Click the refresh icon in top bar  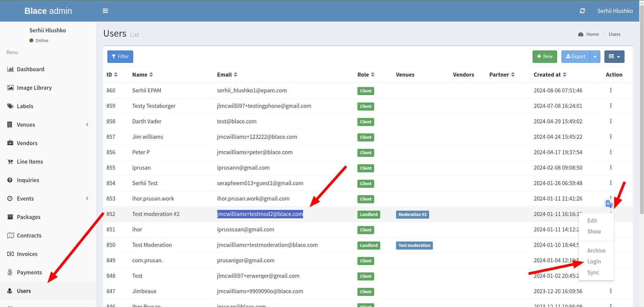point(582,11)
